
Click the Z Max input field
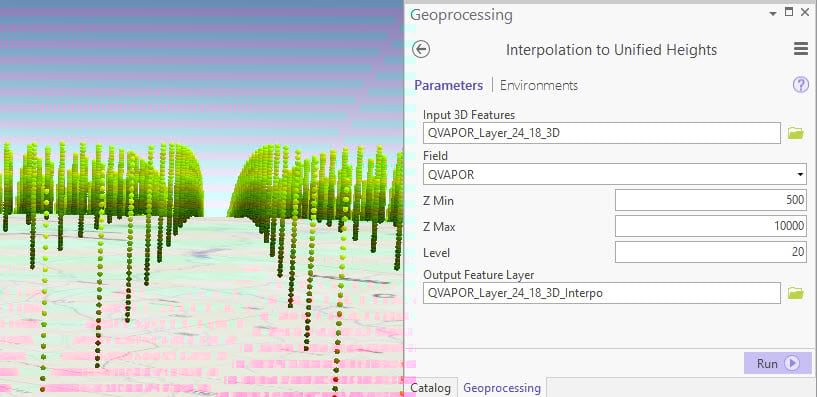(711, 226)
